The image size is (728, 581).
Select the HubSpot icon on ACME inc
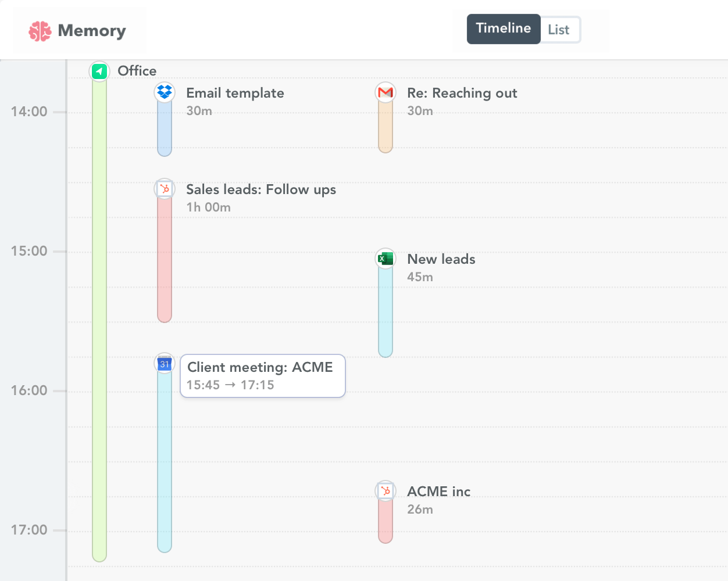(x=386, y=490)
